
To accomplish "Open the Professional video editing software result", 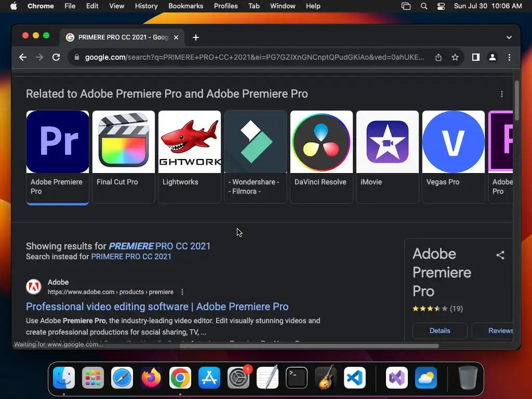I will pos(157,307).
